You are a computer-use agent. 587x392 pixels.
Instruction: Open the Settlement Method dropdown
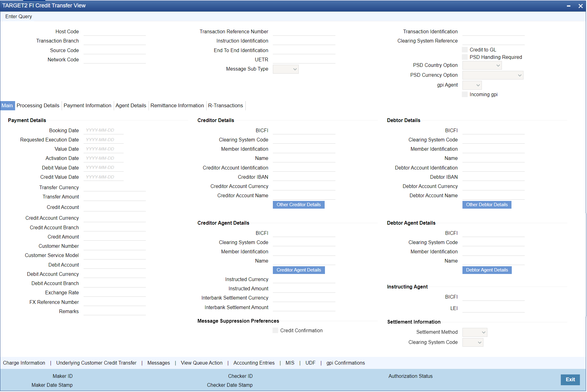pos(475,332)
